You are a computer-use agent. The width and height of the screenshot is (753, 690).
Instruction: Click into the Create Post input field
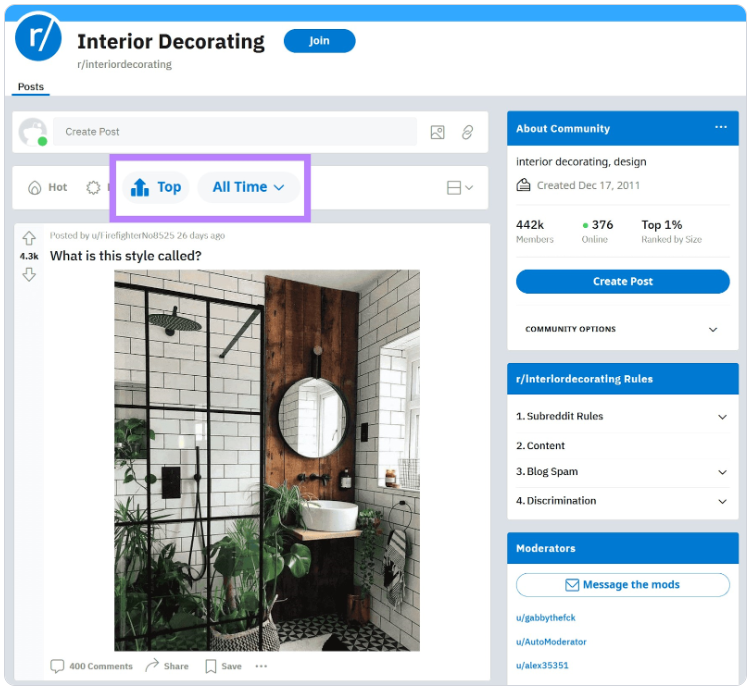click(235, 132)
